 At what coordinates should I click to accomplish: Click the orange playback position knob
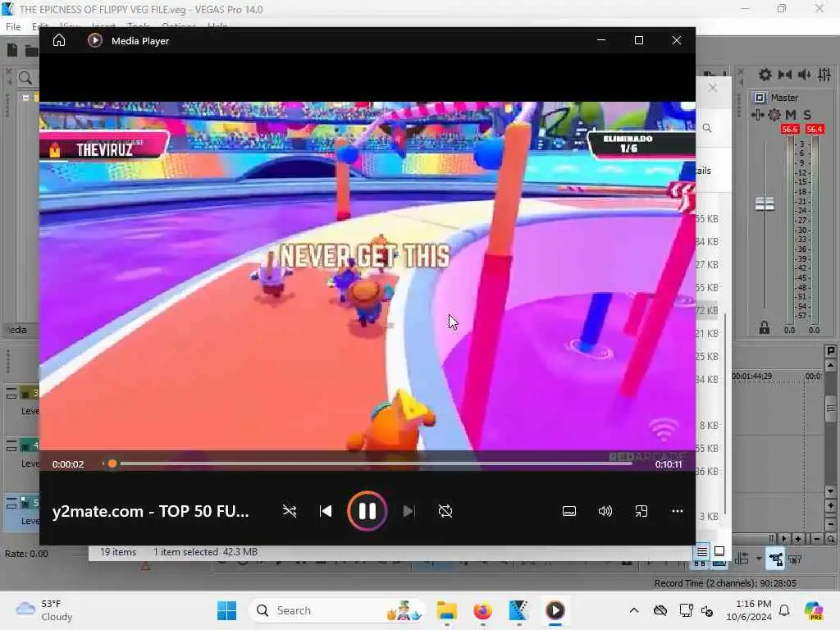point(112,463)
